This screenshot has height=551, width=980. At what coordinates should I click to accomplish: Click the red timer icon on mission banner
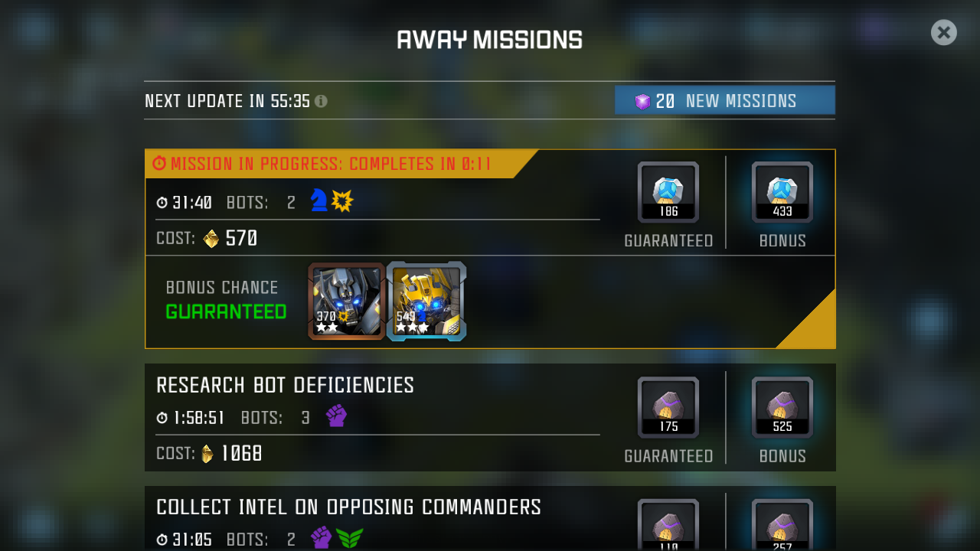159,163
